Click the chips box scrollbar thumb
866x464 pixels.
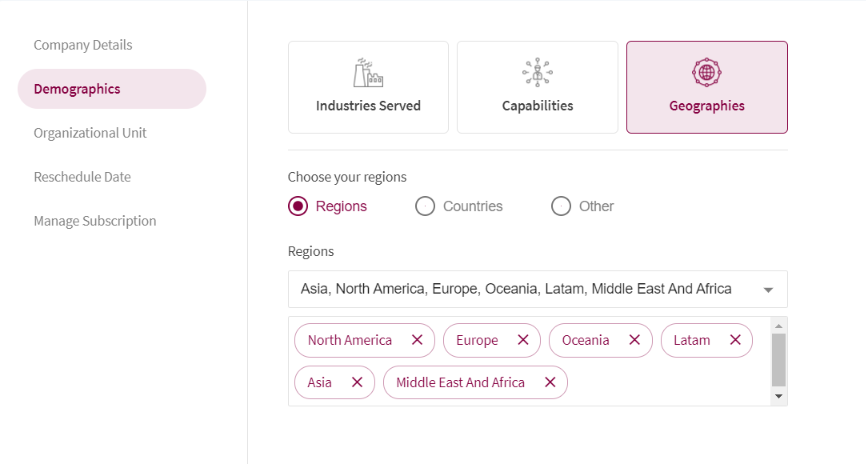pyautogui.click(x=779, y=360)
